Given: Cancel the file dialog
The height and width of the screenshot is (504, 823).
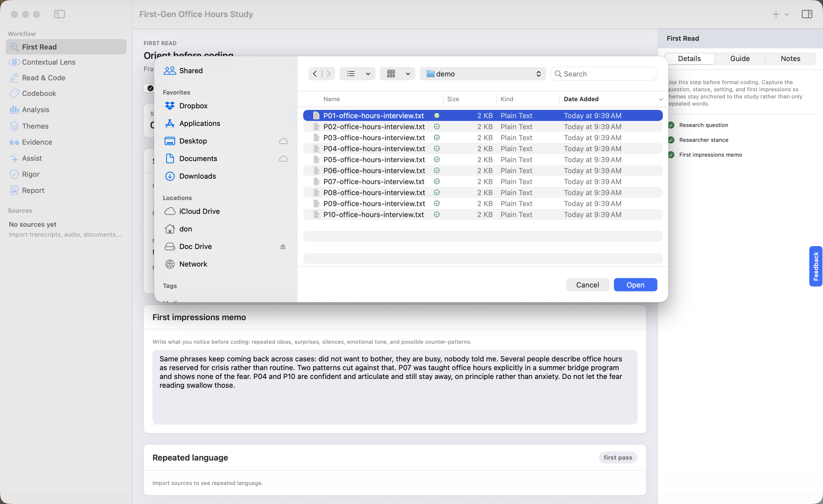Looking at the screenshot, I should coord(587,285).
